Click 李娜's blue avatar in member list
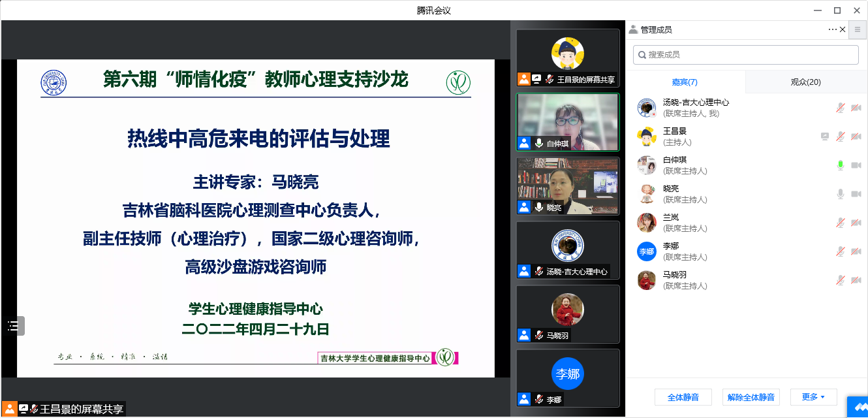868x418 pixels. (x=646, y=251)
